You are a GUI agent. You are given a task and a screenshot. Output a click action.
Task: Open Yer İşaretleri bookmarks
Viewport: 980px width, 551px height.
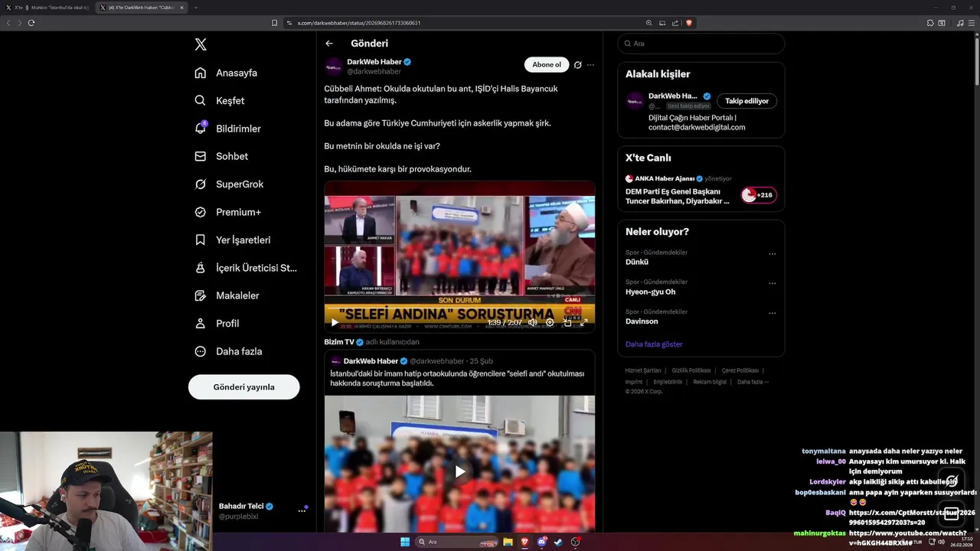click(x=233, y=240)
